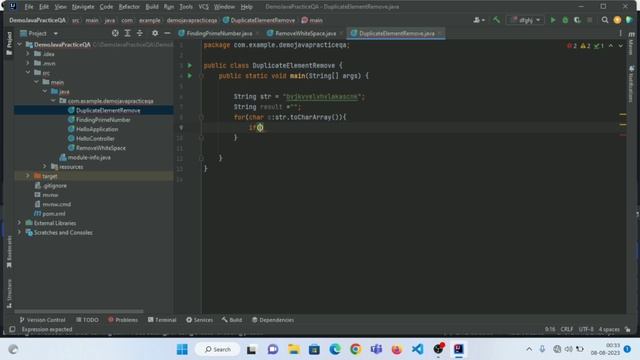The image size is (640, 360).
Task: Open the Services tool window
Action: click(200, 320)
